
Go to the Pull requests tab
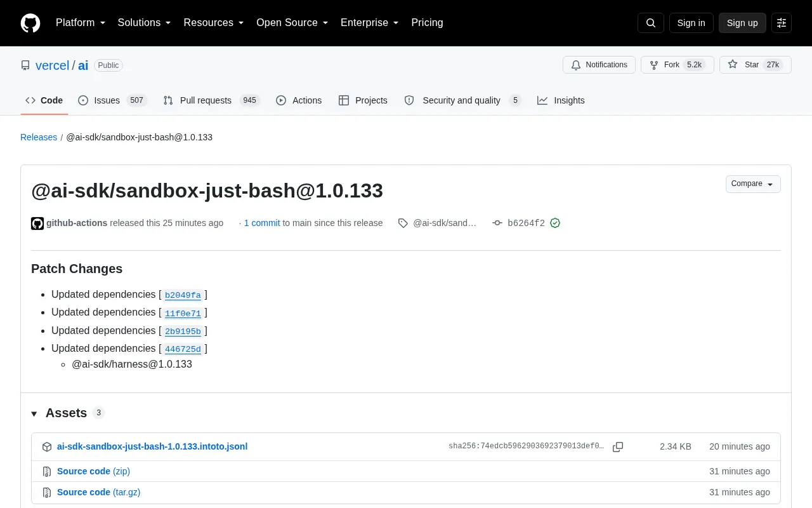[x=212, y=100]
